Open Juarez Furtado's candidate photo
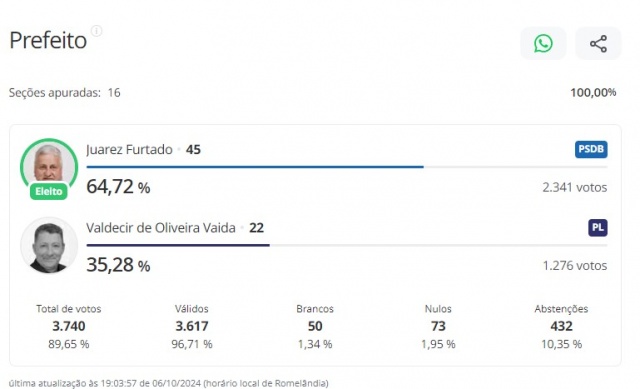This screenshot has width=640, height=389. tap(49, 163)
